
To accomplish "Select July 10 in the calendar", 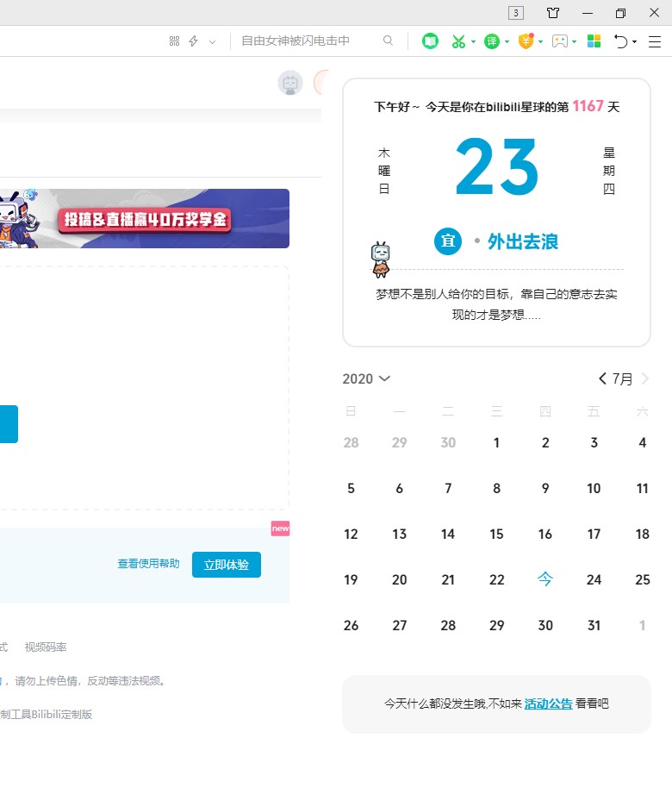I will (x=594, y=489).
